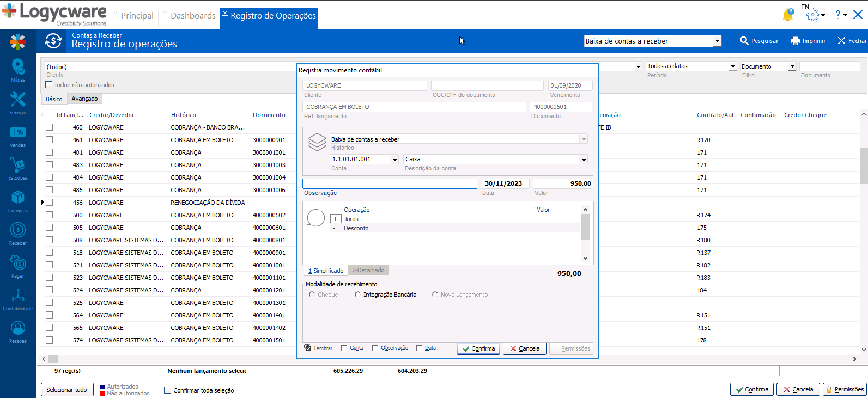The height and width of the screenshot is (398, 868).
Task: Click bottom-right Confirma button
Action: click(752, 389)
